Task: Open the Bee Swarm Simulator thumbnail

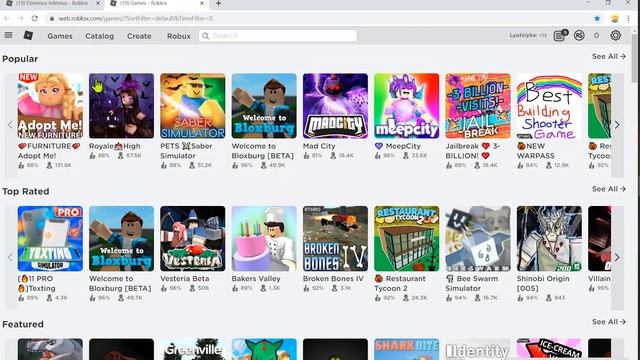Action: 478,239
